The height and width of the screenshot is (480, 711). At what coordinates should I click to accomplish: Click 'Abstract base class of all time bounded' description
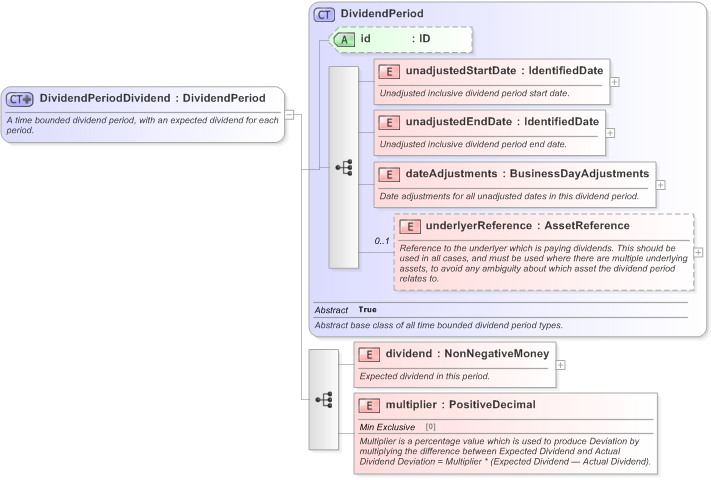438,325
